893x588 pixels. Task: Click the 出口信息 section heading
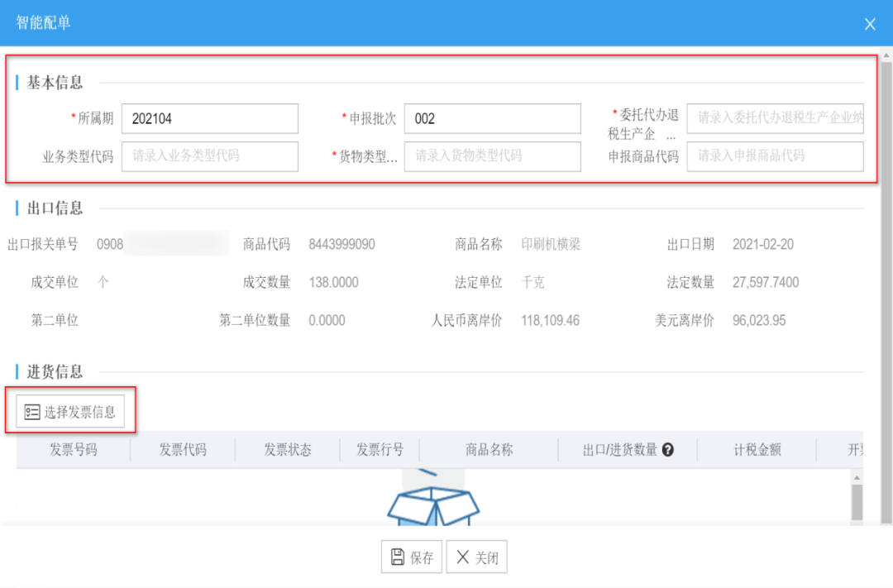tap(55, 208)
